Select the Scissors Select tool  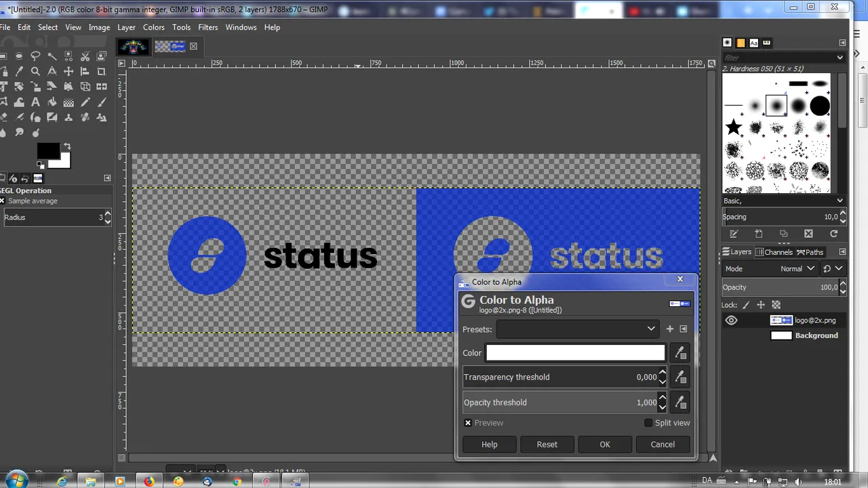click(x=85, y=56)
